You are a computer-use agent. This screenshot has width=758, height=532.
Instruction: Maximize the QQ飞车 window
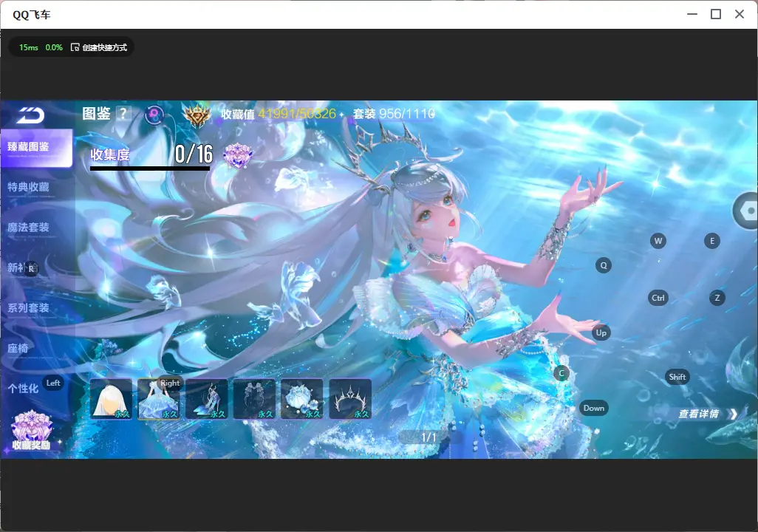coord(716,15)
